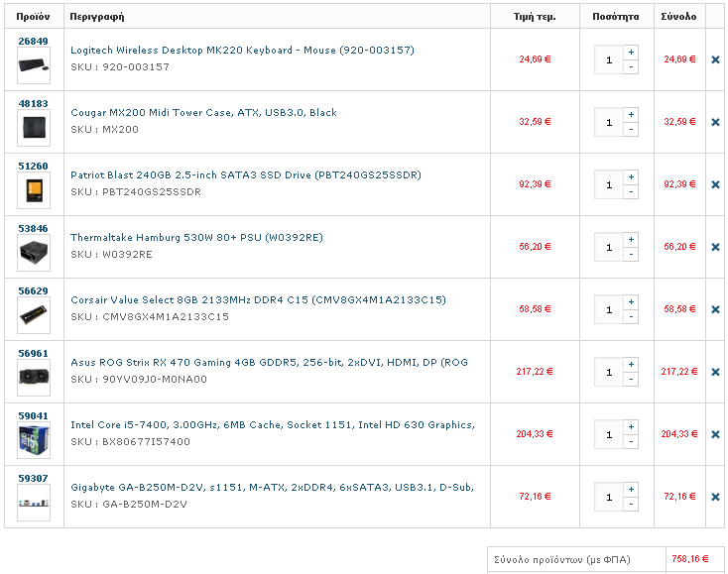728x574 pixels.
Task: Click the Προϊόν column header
Action: click(33, 17)
